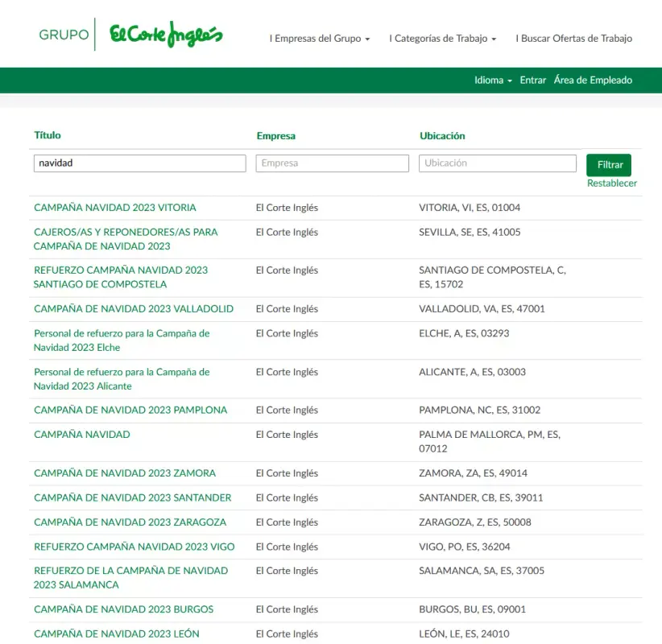This screenshot has height=644, width=662.
Task: Open Campaña de Navidad 2023 Santander
Action: 133,498
